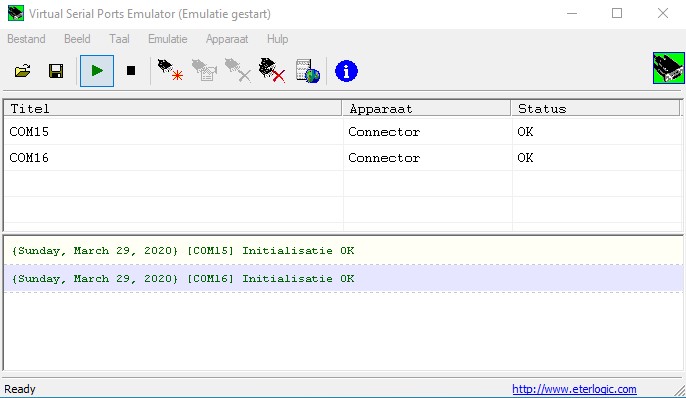Select the log entry for [COM15] Initialisatie OK

click(343, 251)
